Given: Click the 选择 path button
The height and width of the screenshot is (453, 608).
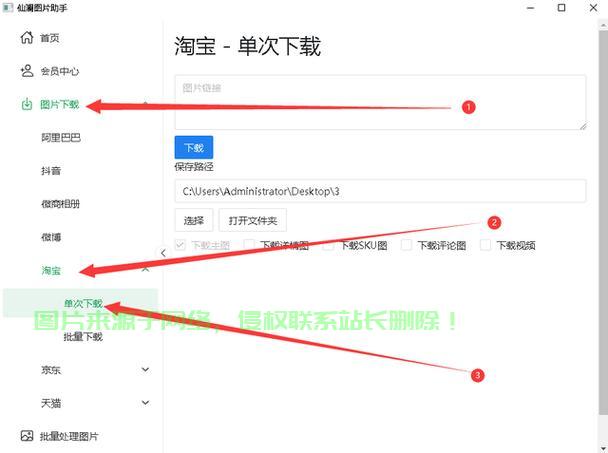Looking at the screenshot, I should [194, 220].
